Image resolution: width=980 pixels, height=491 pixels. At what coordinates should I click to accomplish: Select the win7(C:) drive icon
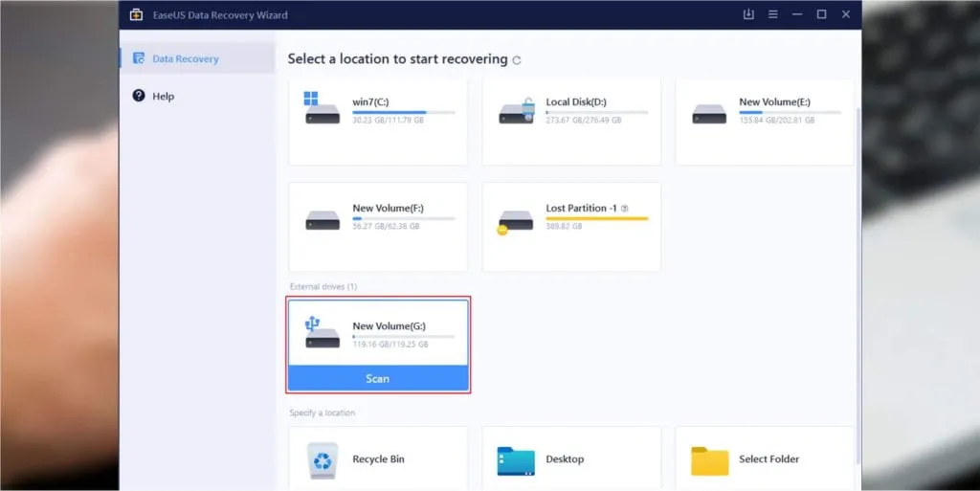pyautogui.click(x=322, y=108)
